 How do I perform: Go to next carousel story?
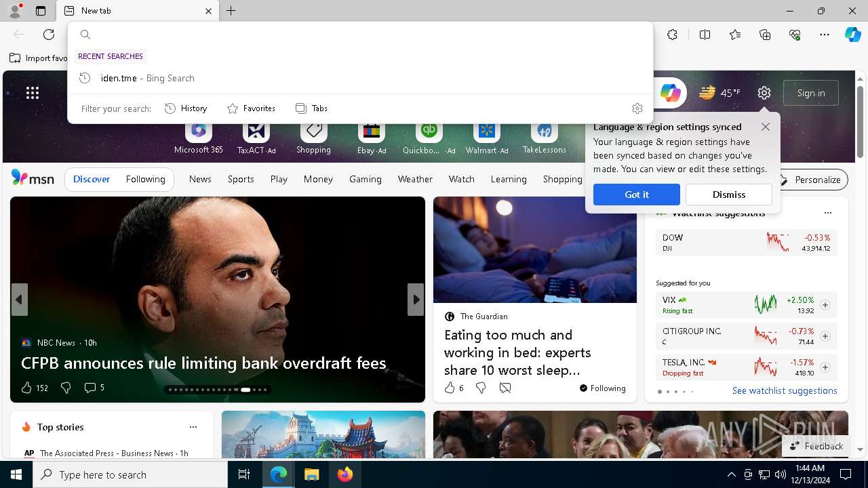(x=416, y=300)
